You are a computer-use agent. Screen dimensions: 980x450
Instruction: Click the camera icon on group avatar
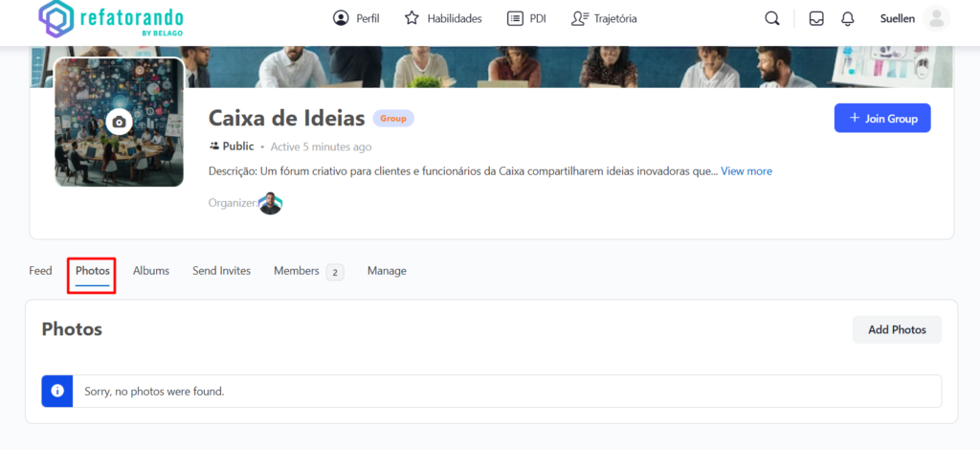pyautogui.click(x=119, y=122)
